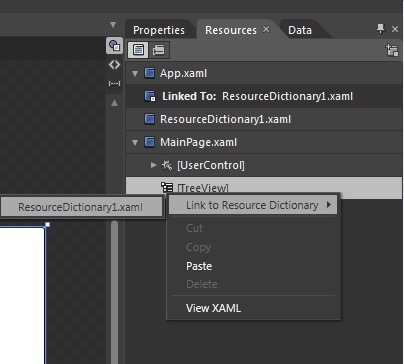Image resolution: width=404 pixels, height=364 pixels.
Task: Switch to the Properties tab
Action: pyautogui.click(x=159, y=30)
